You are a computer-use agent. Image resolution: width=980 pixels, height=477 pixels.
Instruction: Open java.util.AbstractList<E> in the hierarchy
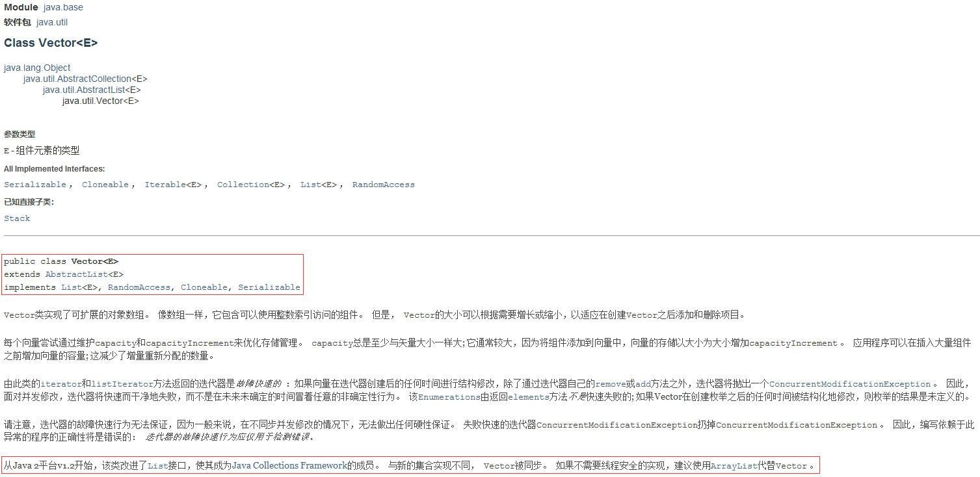(92, 90)
